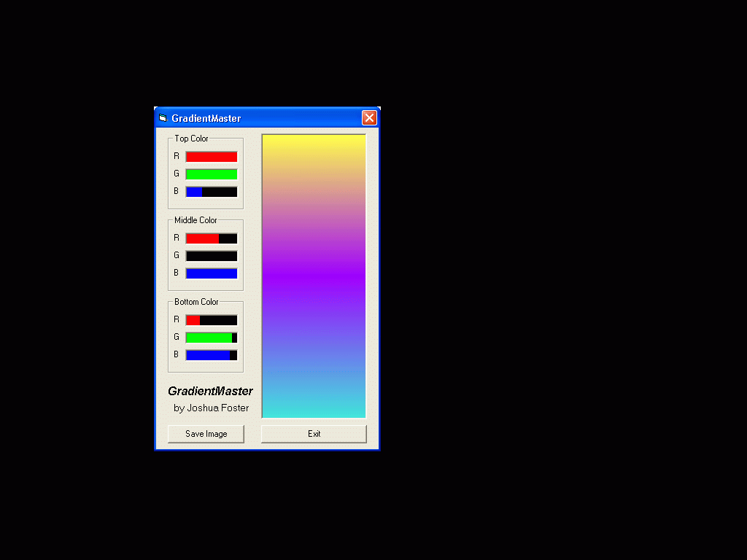Select the Middle Color group label
Screen dimensions: 747x560
click(196, 220)
